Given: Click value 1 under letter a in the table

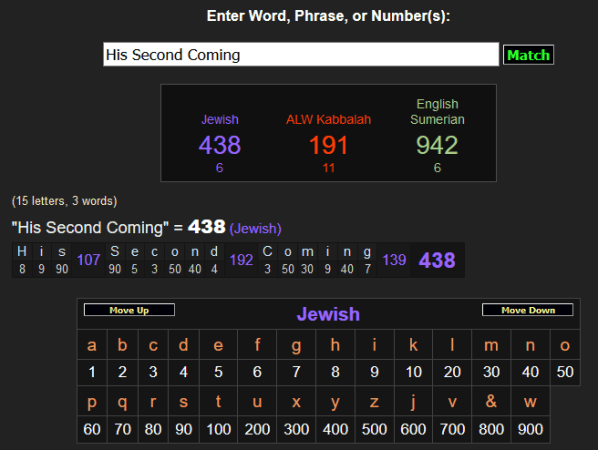Looking at the screenshot, I should [x=92, y=372].
